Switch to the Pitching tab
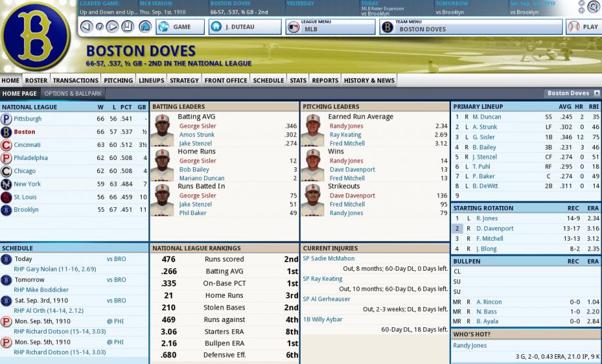 click(118, 81)
